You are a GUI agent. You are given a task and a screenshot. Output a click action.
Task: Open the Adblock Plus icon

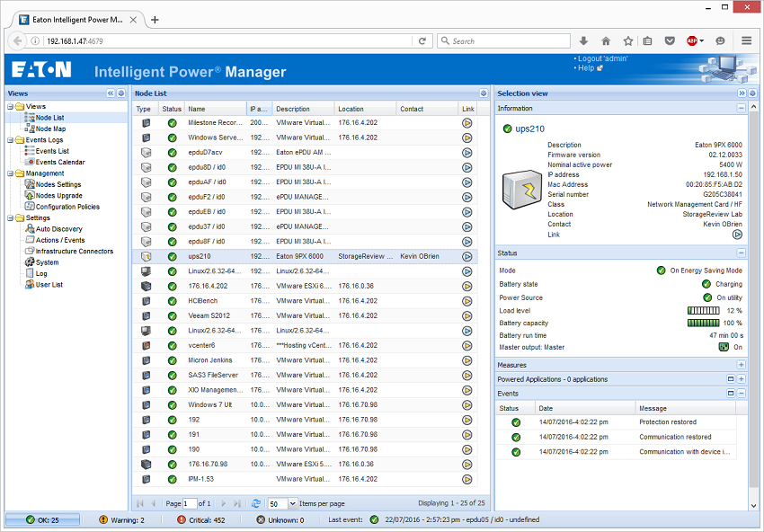coord(692,41)
